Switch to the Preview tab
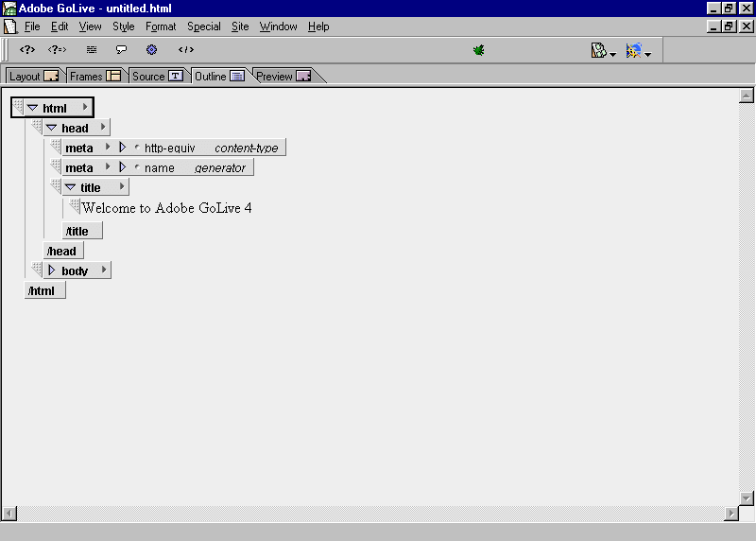The width and height of the screenshot is (756, 541). [x=283, y=76]
